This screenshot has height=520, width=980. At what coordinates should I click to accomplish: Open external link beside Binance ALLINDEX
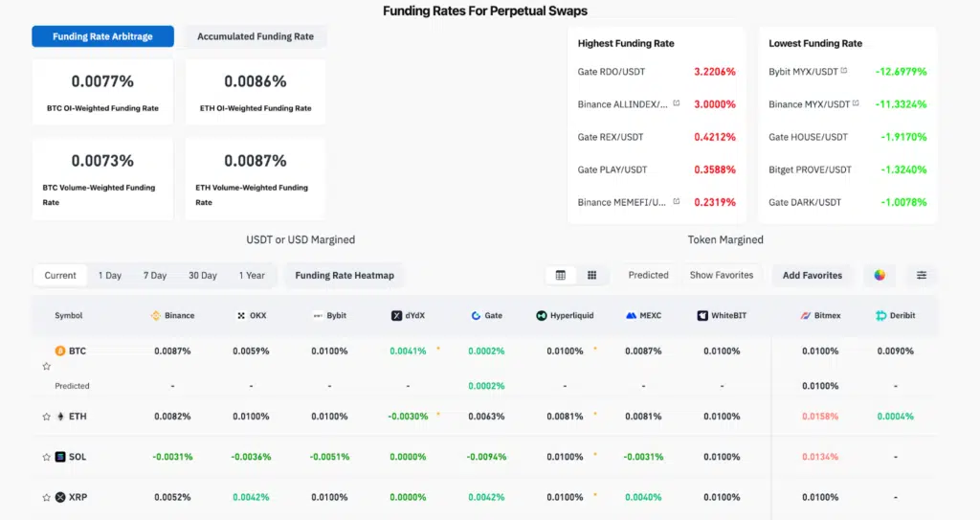tap(677, 103)
